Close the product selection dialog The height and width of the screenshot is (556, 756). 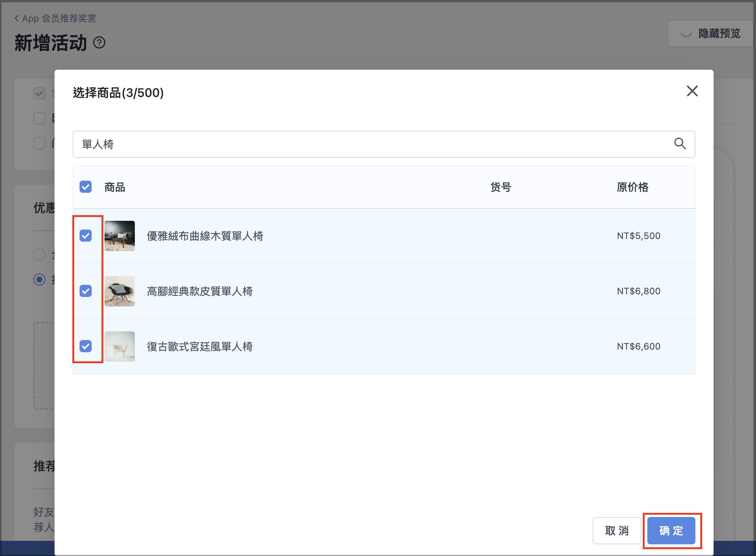(x=692, y=91)
